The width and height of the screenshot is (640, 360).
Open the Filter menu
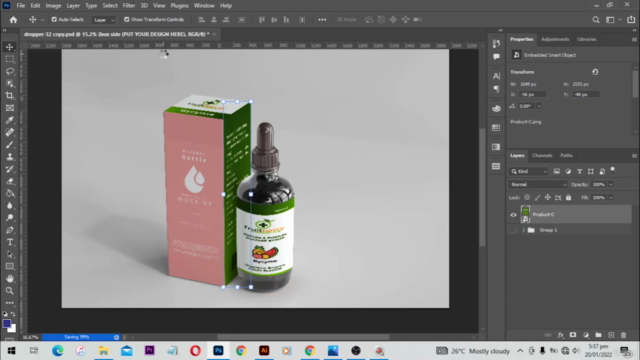129,6
